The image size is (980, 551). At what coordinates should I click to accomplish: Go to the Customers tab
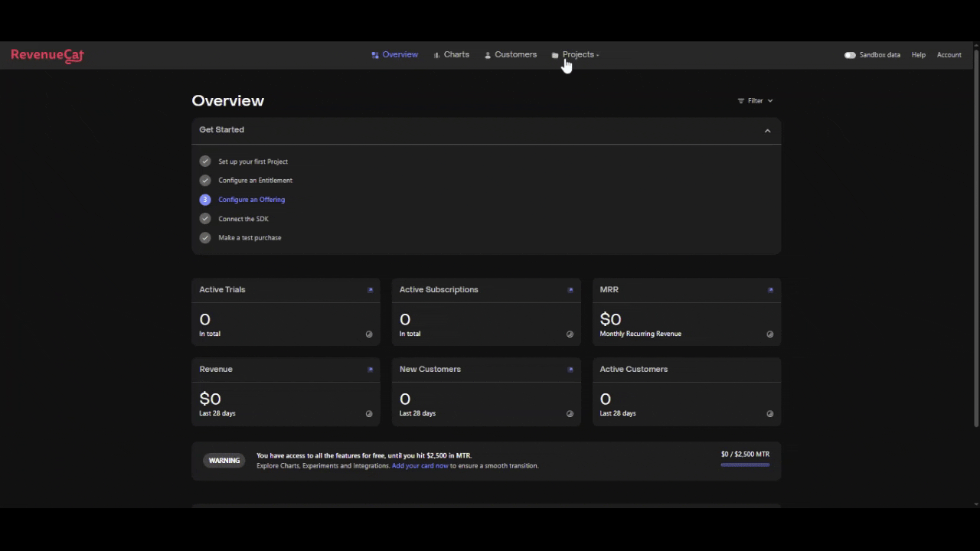coord(510,54)
